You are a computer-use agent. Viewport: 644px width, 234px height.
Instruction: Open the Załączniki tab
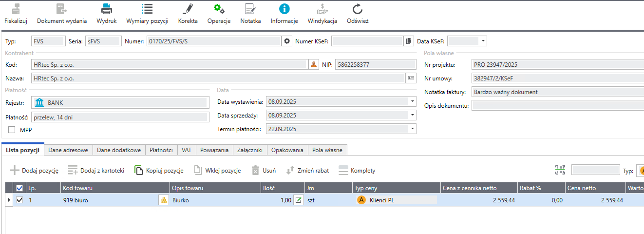click(x=250, y=150)
